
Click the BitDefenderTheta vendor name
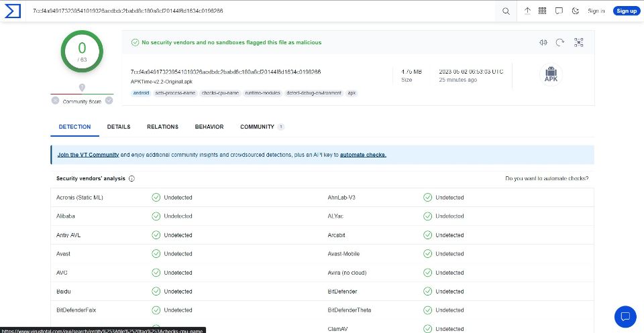point(349,310)
